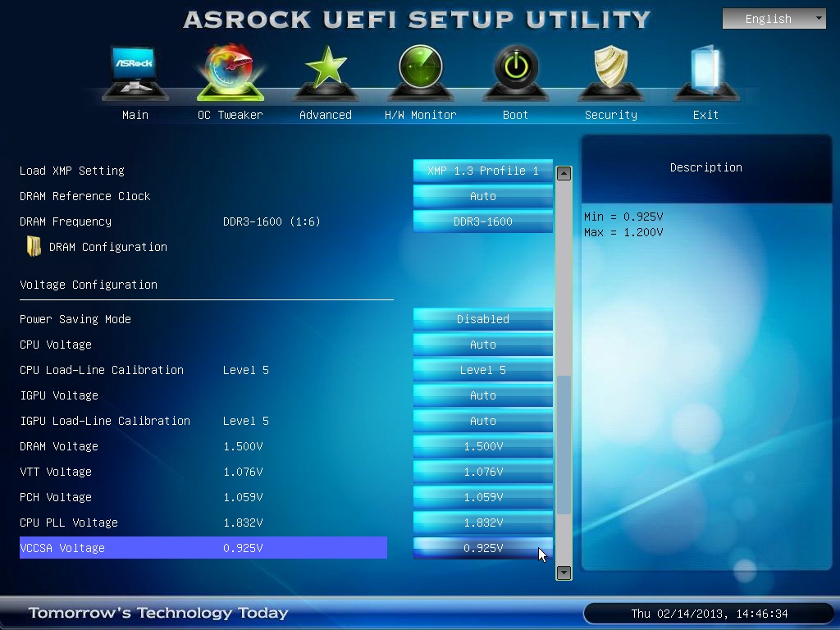
Task: Click the CPU PLL Voltage 1.832V button
Action: pyautogui.click(x=482, y=523)
